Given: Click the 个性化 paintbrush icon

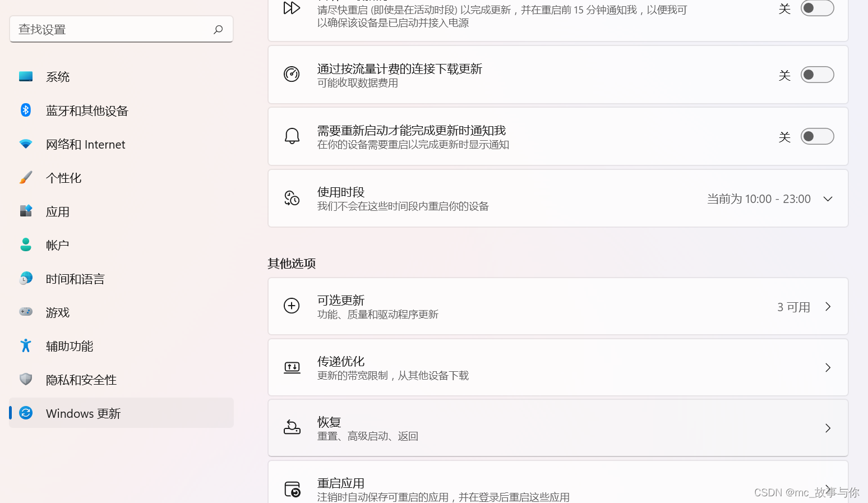Looking at the screenshot, I should click(x=26, y=177).
